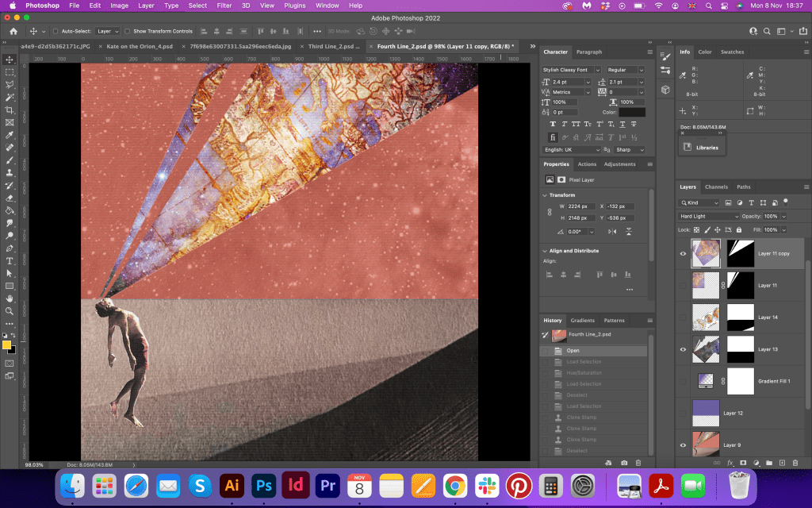Screen dimensions: 812x508
Task: Delete layer using Layers panel trash icon
Action: (x=795, y=462)
